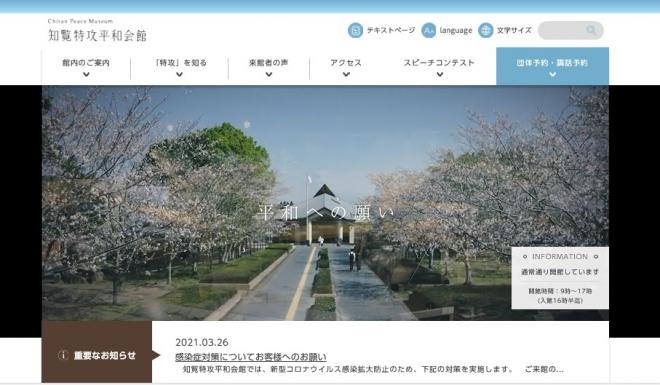
Task: Click the INFORMATION box heading
Action: 560,256
